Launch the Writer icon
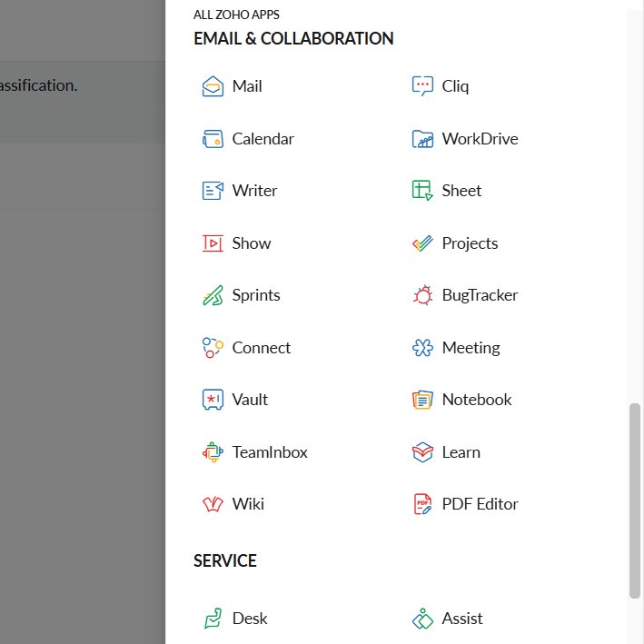 click(x=213, y=191)
